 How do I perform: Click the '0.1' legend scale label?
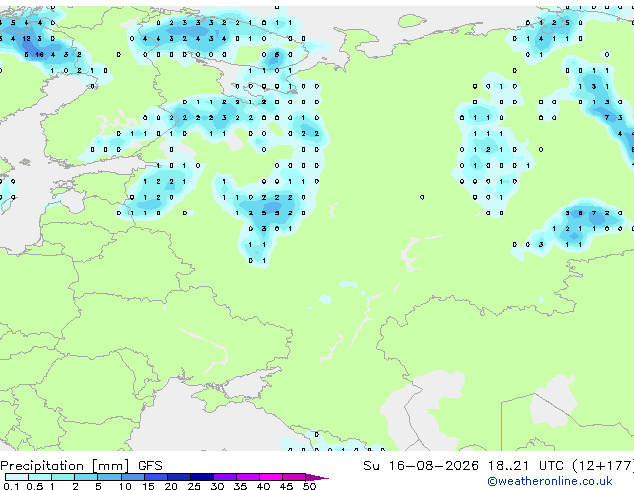pyautogui.click(x=11, y=486)
